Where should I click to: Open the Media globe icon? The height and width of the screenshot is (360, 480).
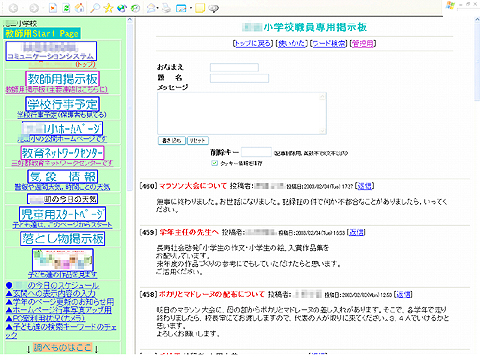[122, 8]
